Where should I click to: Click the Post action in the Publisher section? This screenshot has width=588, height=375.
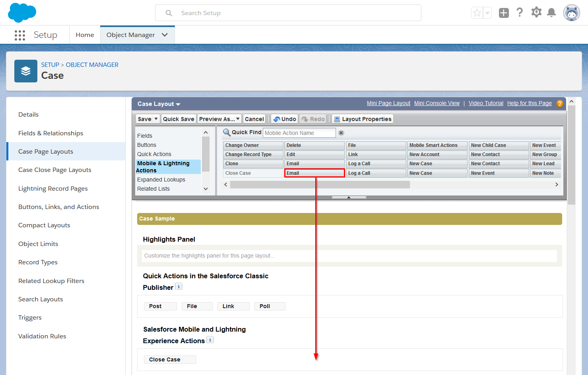160,306
